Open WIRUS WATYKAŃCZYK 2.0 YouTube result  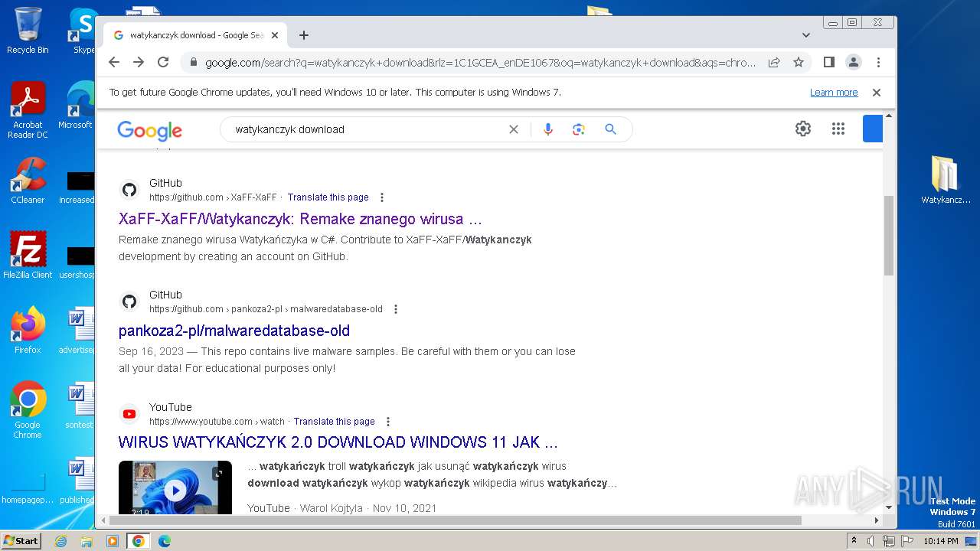pyautogui.click(x=338, y=442)
